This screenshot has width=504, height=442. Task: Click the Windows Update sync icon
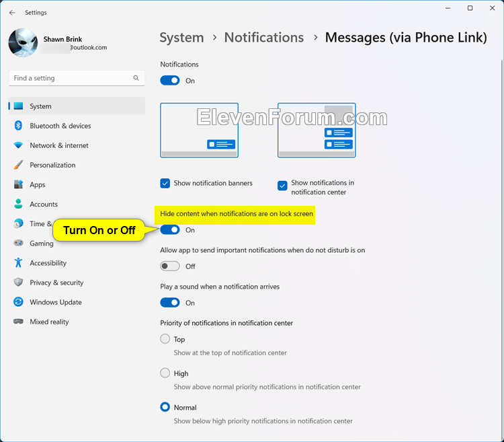[18, 302]
